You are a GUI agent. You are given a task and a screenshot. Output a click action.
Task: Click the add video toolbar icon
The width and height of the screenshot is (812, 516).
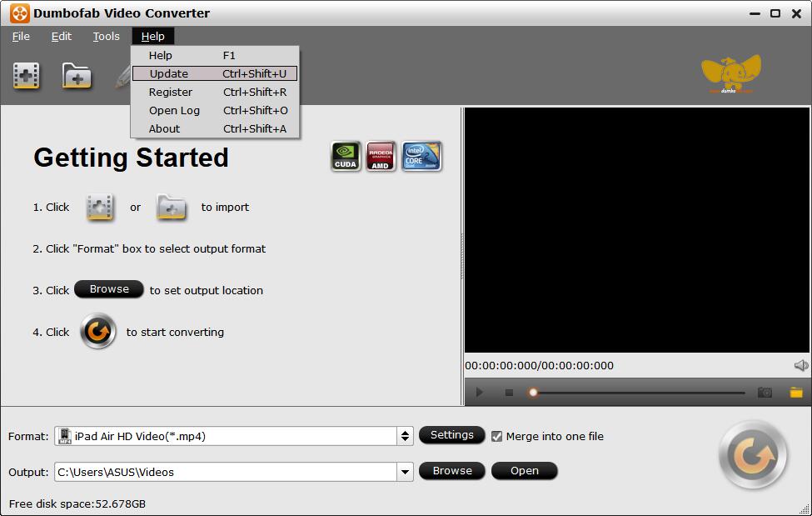[27, 76]
